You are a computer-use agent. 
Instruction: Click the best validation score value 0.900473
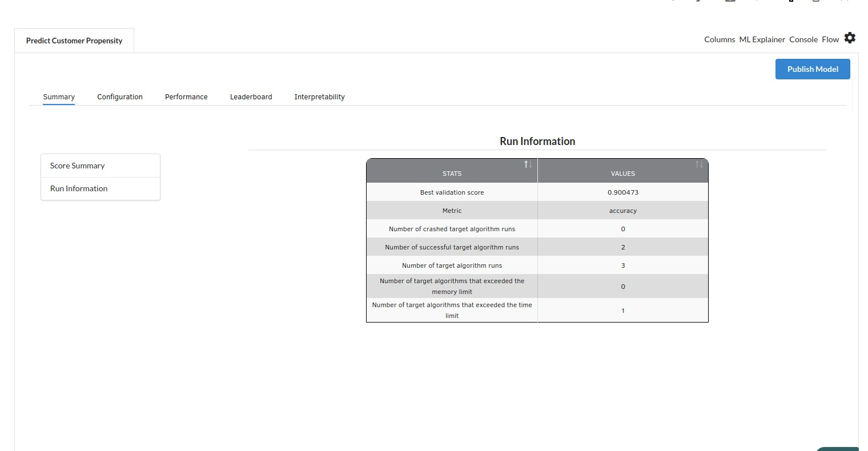click(622, 192)
